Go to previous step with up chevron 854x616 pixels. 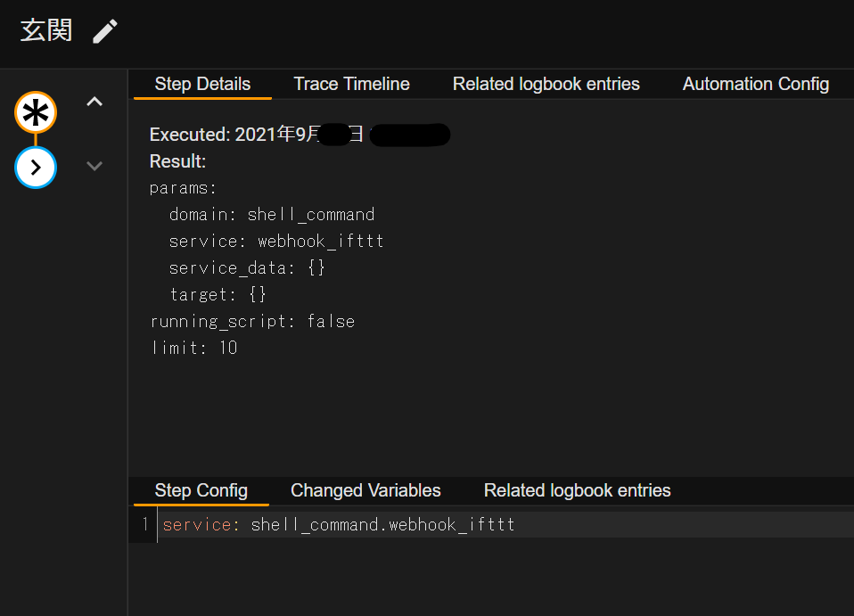(x=94, y=102)
